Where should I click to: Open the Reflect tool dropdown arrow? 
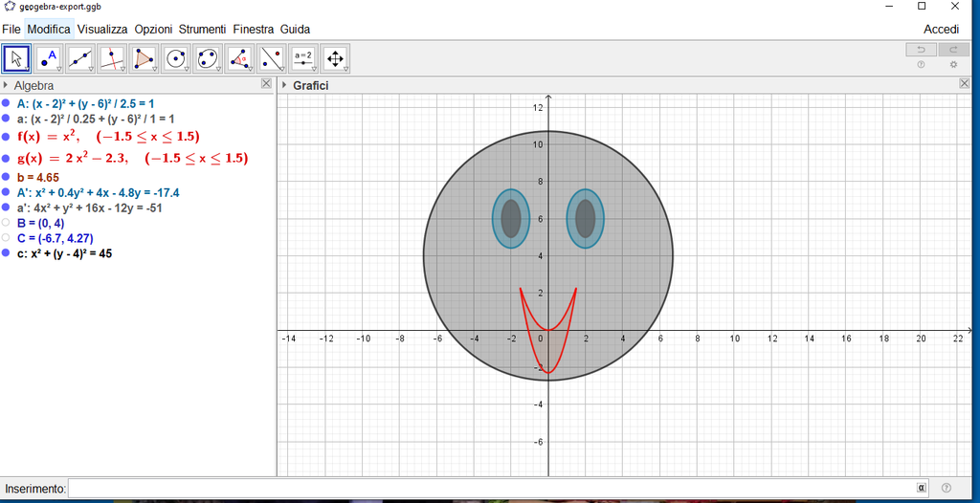click(282, 70)
